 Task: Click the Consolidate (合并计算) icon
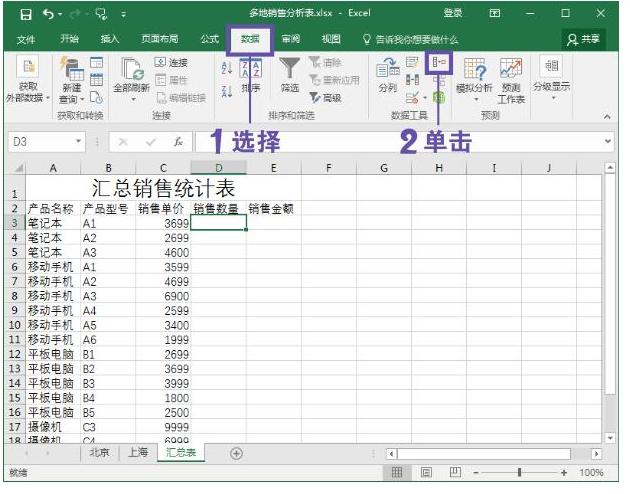tap(438, 63)
